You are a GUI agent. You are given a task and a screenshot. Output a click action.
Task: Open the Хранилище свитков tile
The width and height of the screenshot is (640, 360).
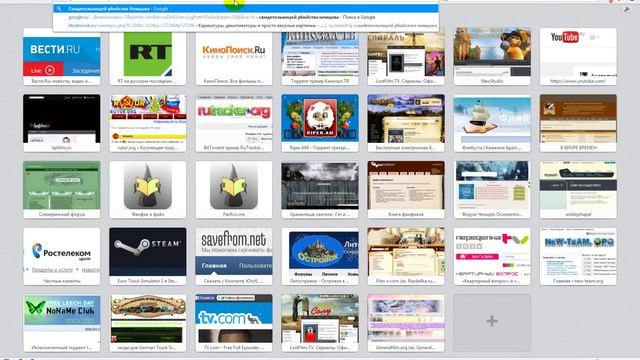tap(320, 189)
